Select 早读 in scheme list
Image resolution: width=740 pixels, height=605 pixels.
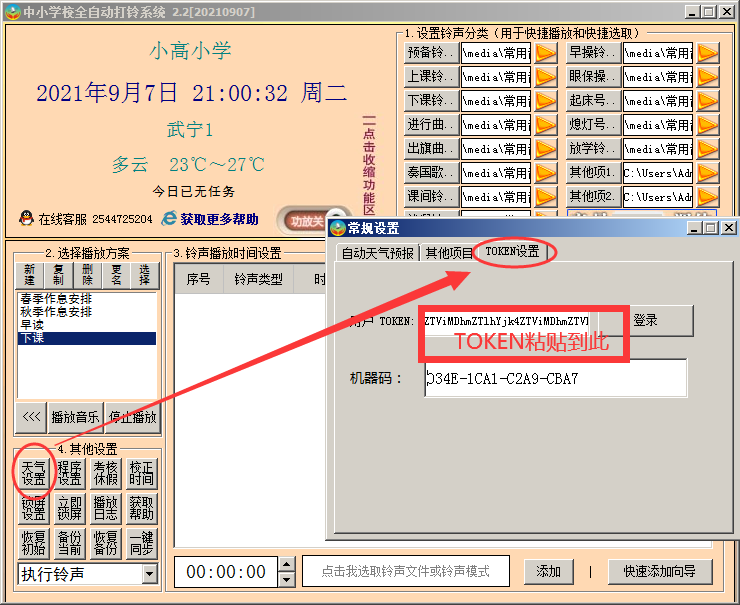[x=87, y=325]
